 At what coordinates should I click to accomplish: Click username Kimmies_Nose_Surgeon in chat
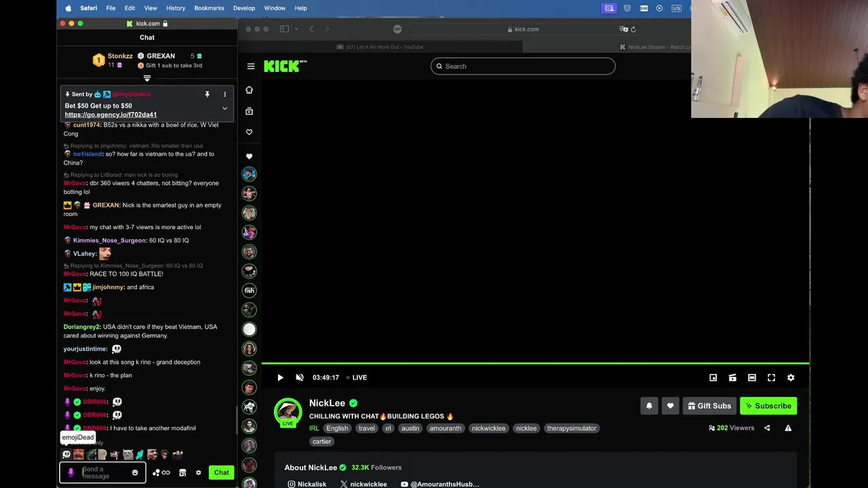109,241
